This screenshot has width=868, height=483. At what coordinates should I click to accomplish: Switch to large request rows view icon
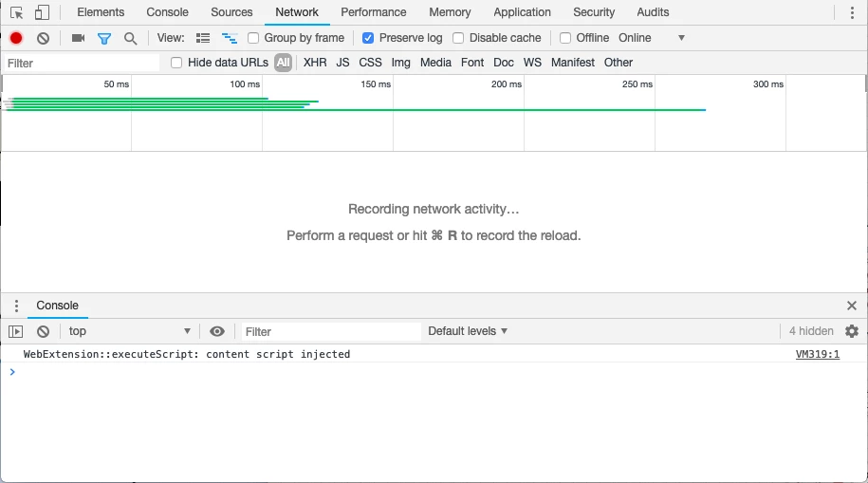point(203,38)
